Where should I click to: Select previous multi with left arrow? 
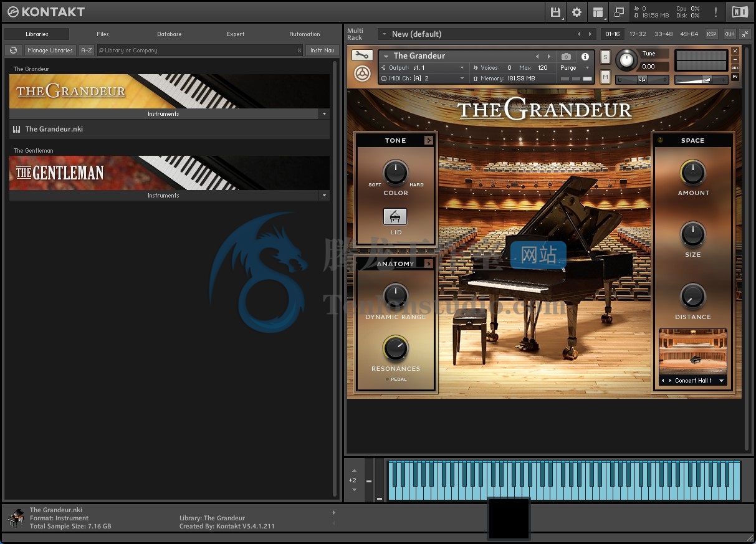coord(579,34)
